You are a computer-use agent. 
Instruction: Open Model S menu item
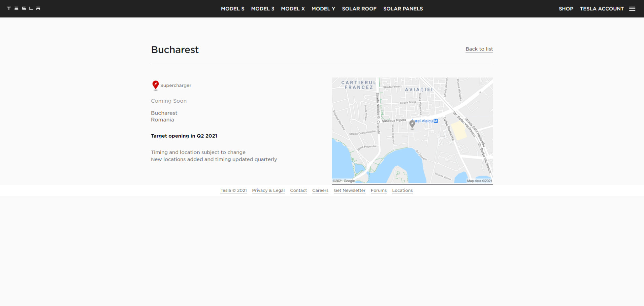233,9
